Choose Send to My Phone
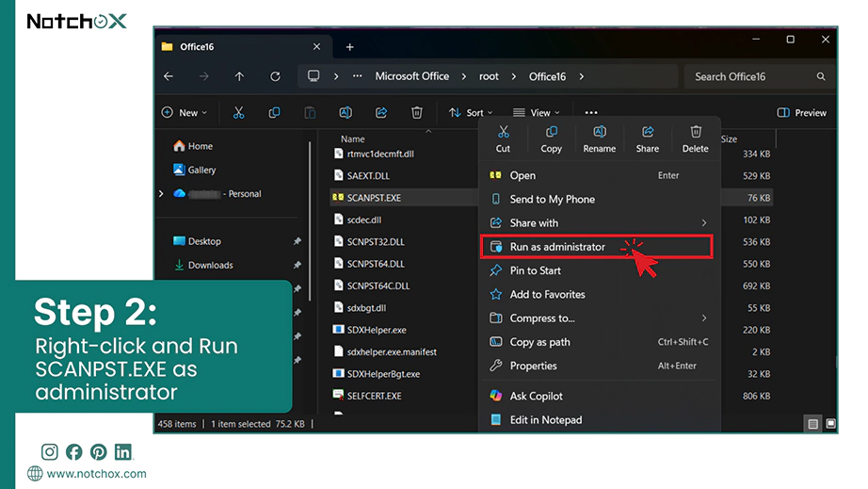This screenshot has width=868, height=489. coord(599,199)
